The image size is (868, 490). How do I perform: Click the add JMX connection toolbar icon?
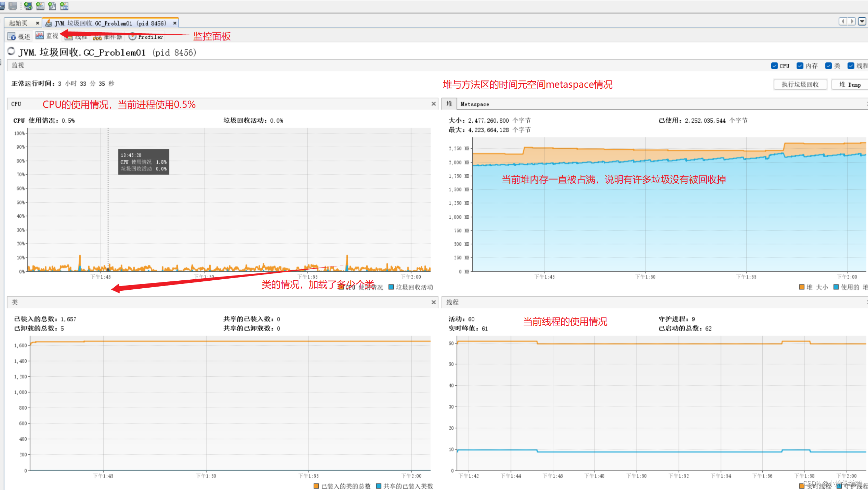pos(40,6)
